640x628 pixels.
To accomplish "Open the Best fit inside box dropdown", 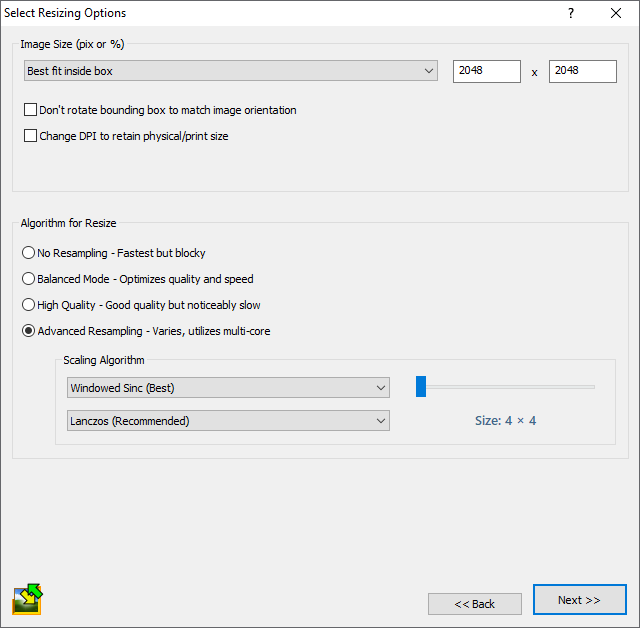I will (x=230, y=71).
